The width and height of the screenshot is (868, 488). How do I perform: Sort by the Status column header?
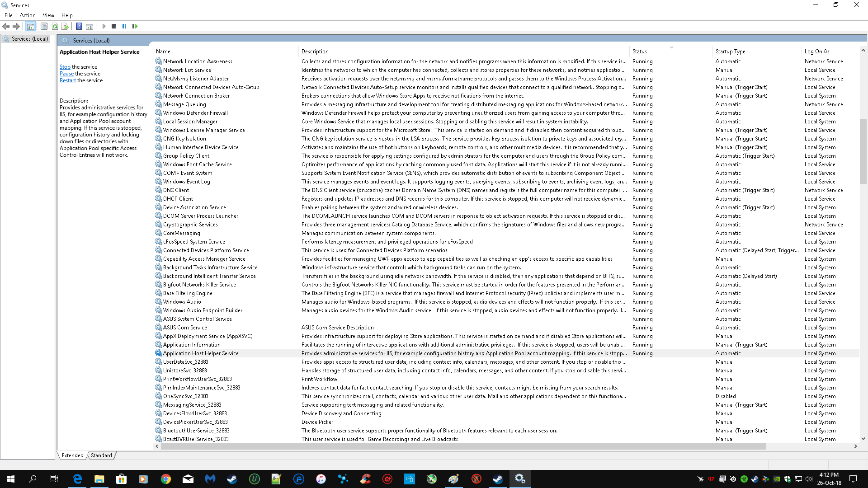tap(640, 52)
